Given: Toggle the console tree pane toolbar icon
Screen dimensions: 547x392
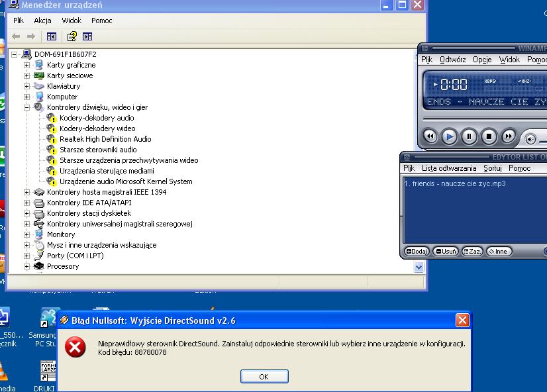Looking at the screenshot, I should point(52,36).
